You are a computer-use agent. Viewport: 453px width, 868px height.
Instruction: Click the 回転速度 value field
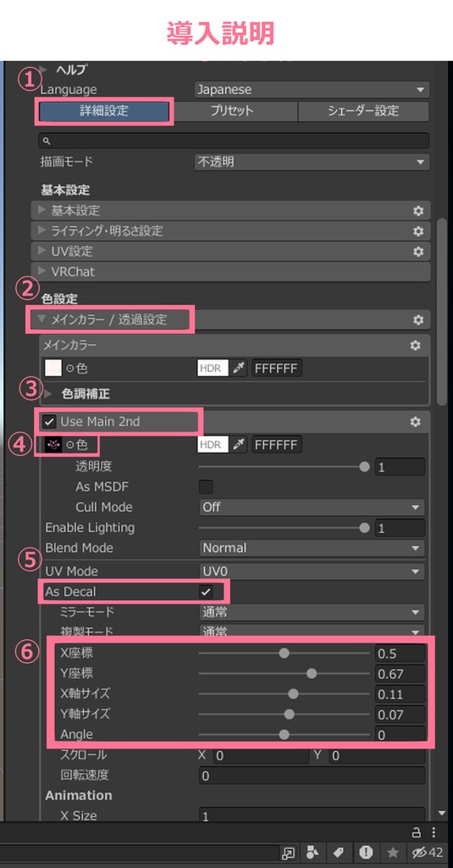click(312, 776)
